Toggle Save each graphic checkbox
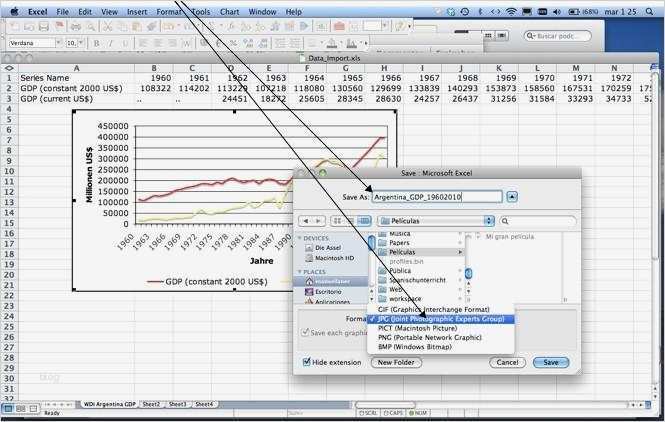Image resolution: width=665 pixels, height=422 pixels. point(305,333)
